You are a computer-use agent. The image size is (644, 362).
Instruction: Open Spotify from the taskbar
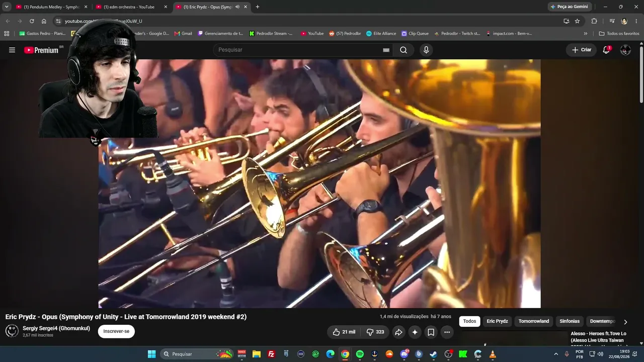[360, 354]
